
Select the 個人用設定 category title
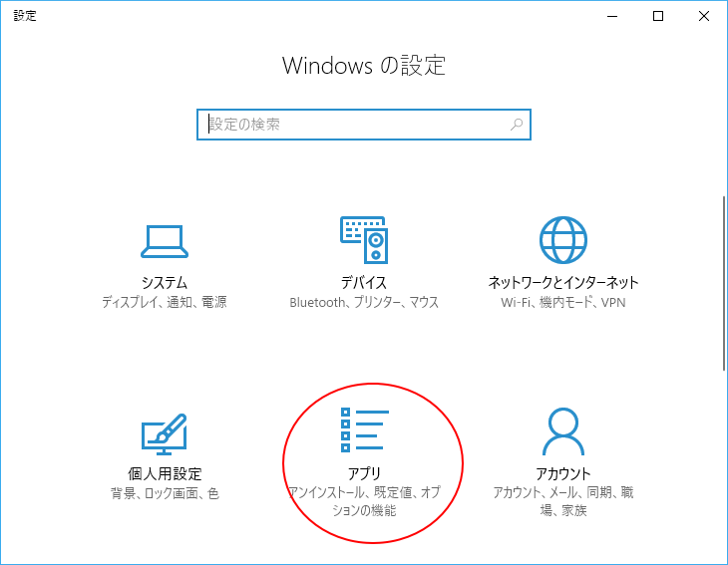tap(165, 473)
